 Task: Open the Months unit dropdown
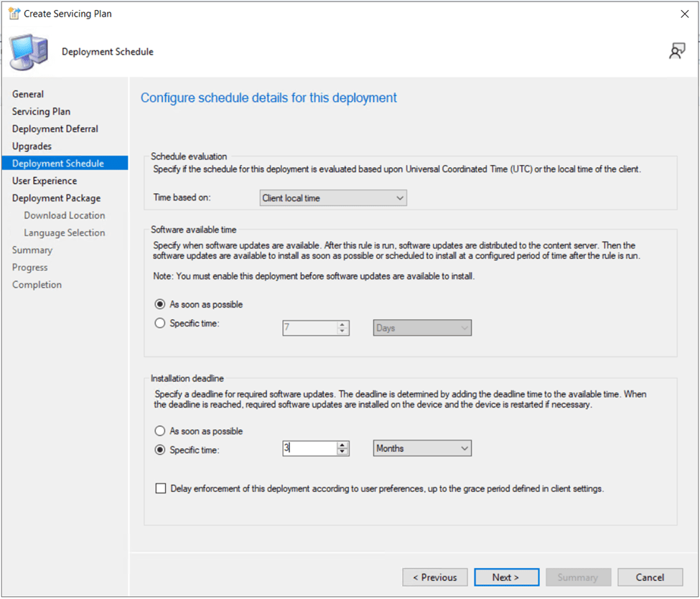coord(422,448)
